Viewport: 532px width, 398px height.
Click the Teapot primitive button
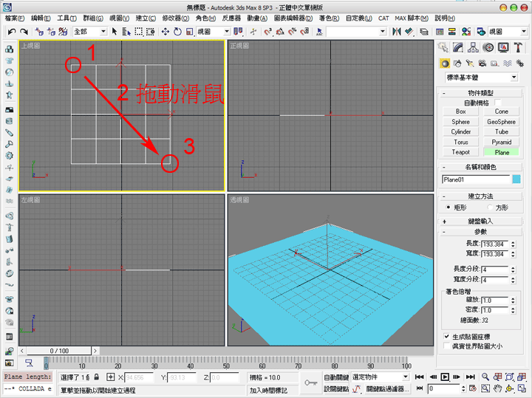tap(461, 152)
